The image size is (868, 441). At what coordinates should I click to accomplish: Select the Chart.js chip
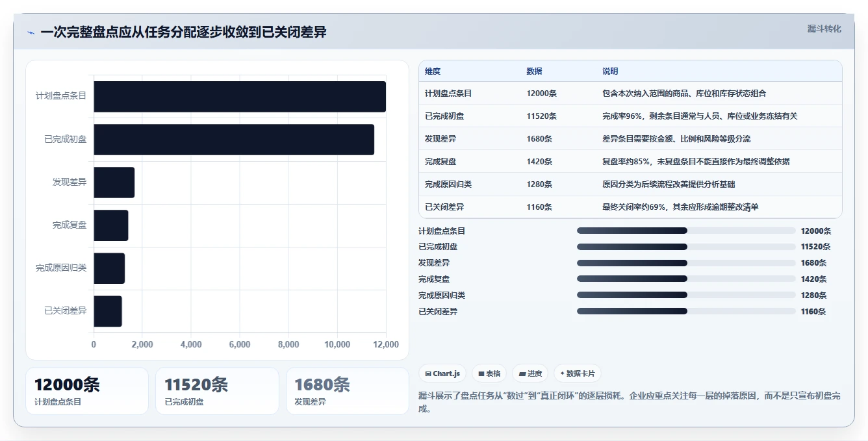[x=442, y=373]
